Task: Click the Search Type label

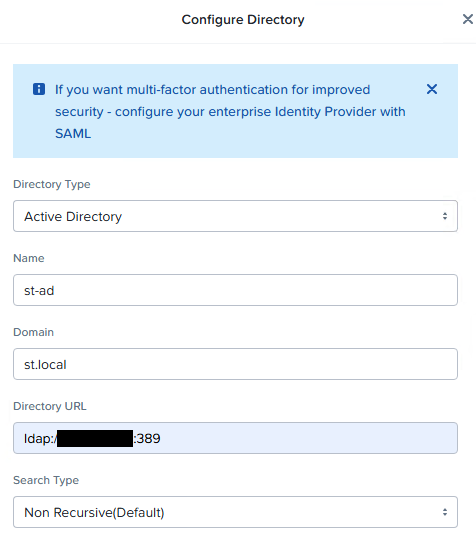Action: [46, 480]
